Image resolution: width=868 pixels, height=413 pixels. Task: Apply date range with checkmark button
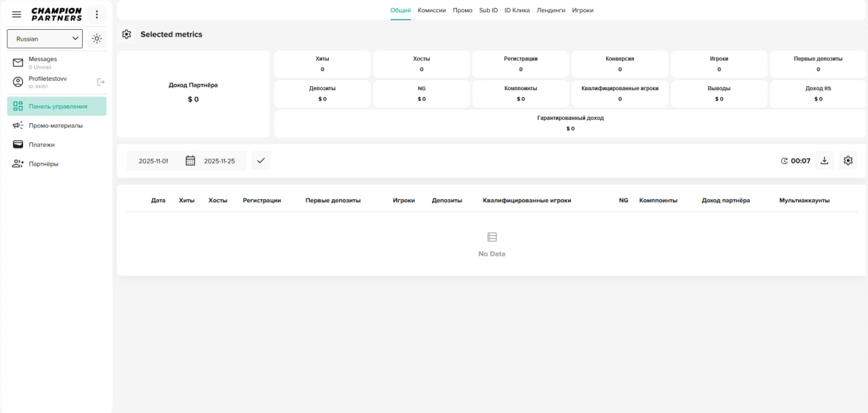click(260, 161)
